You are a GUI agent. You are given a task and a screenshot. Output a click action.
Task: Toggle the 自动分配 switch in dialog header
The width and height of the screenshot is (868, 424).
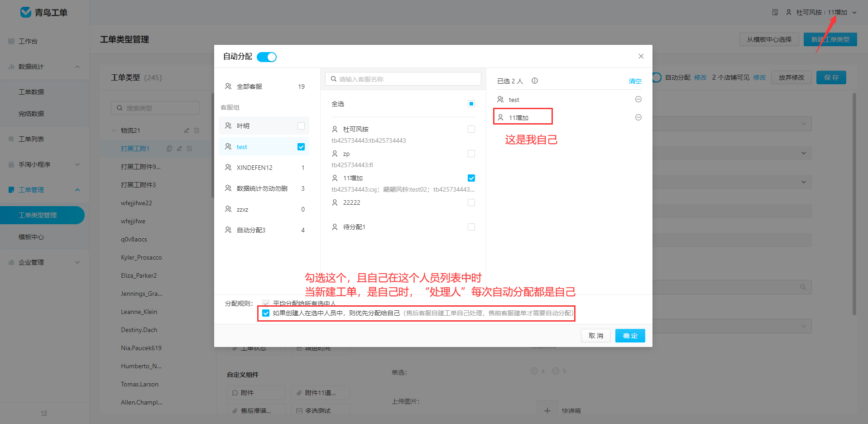[x=267, y=57]
